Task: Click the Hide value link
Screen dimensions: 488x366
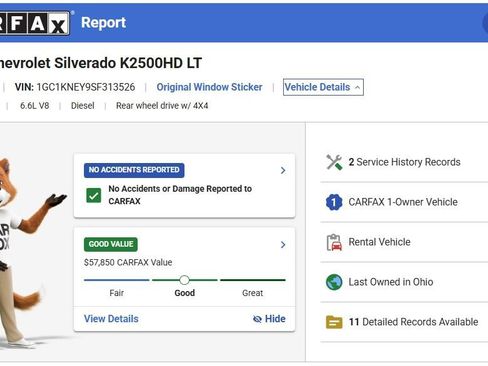Action: click(x=269, y=319)
